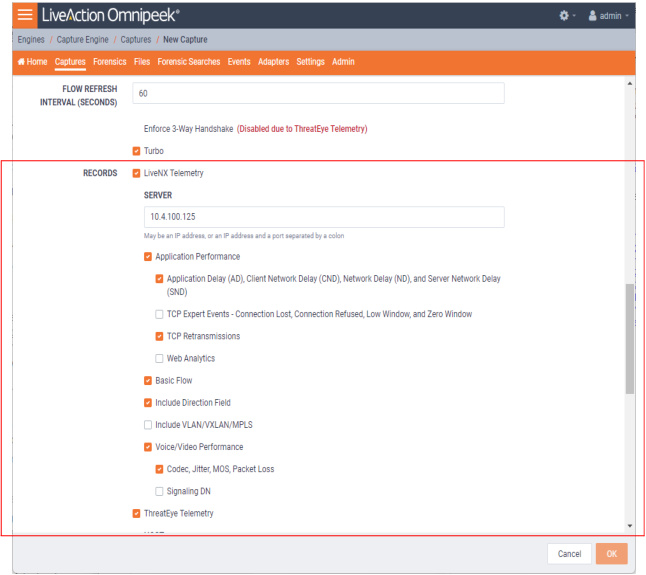The width and height of the screenshot is (646, 575).
Task: Click the New Capture breadcrumb text
Action: pyautogui.click(x=185, y=40)
